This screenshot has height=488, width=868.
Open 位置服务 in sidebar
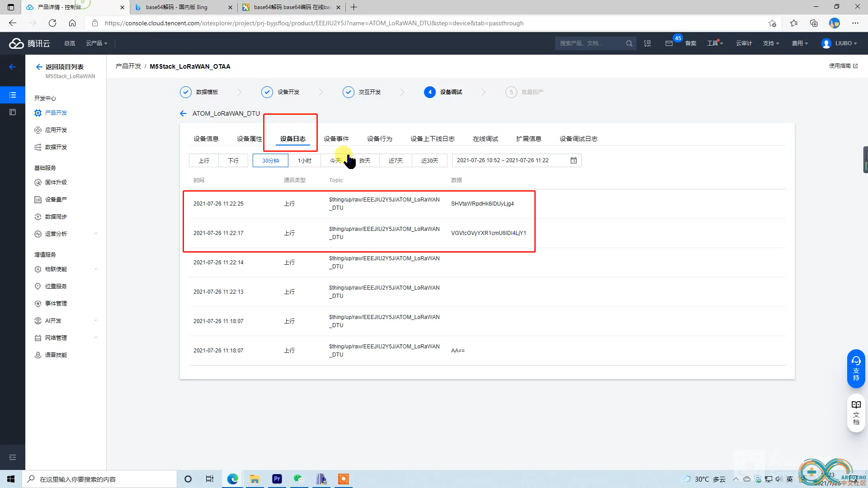(56, 286)
